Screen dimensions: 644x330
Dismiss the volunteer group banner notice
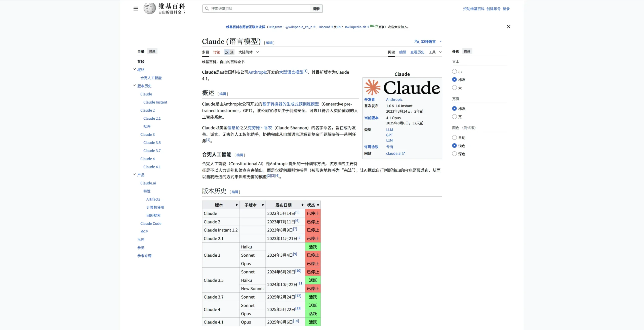coord(508,27)
